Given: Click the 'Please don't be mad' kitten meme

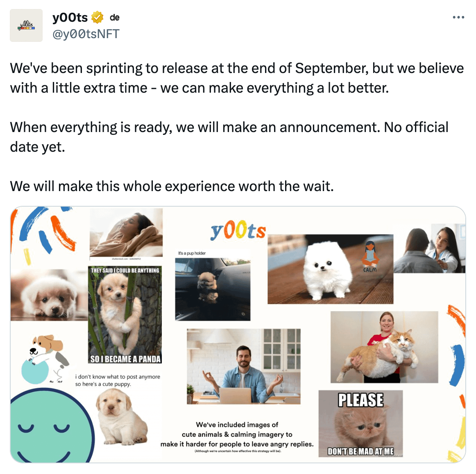Looking at the screenshot, I should click(x=360, y=424).
